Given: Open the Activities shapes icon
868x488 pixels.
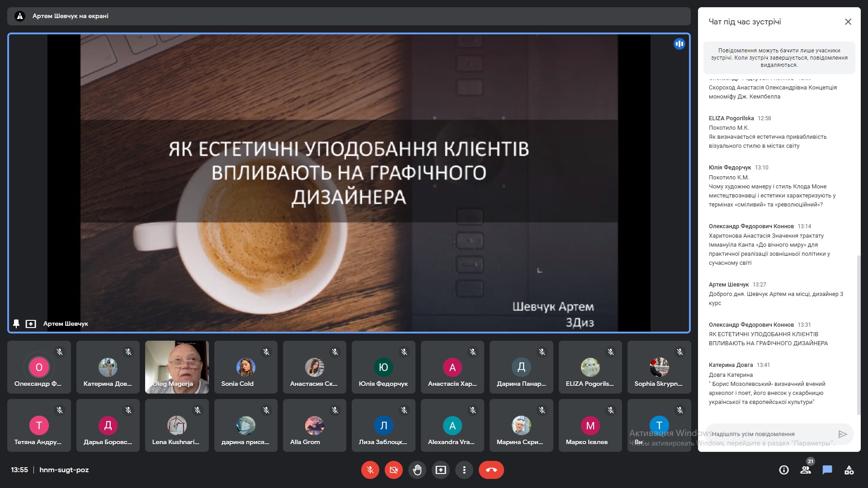Looking at the screenshot, I should tap(849, 470).
